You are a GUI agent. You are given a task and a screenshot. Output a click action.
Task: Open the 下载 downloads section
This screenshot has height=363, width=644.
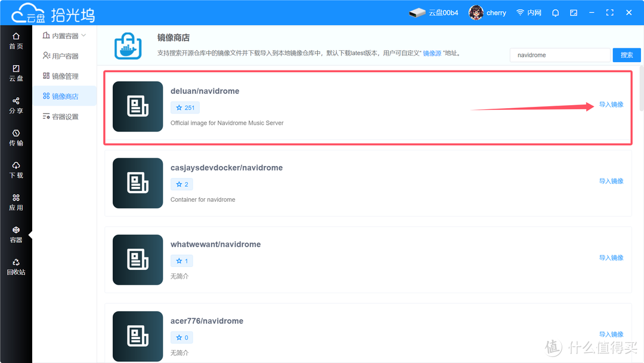click(x=16, y=171)
